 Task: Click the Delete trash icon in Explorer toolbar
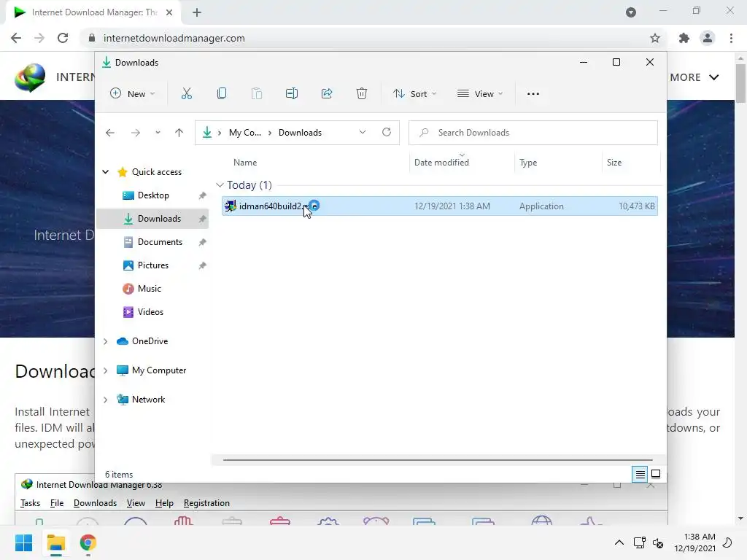[x=362, y=94]
